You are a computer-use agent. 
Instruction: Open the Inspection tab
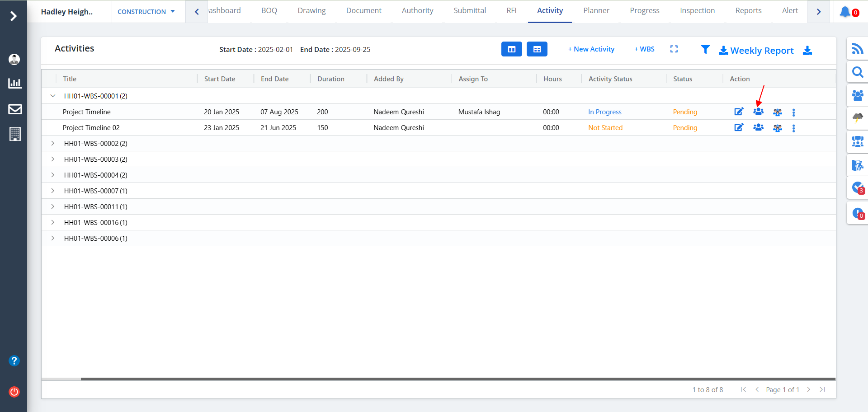click(697, 11)
